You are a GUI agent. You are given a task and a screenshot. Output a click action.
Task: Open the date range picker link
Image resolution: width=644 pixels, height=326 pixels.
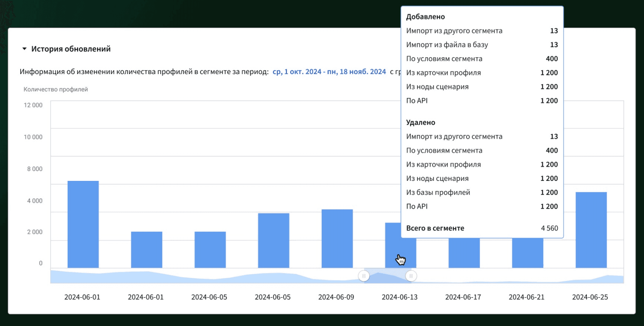[330, 71]
